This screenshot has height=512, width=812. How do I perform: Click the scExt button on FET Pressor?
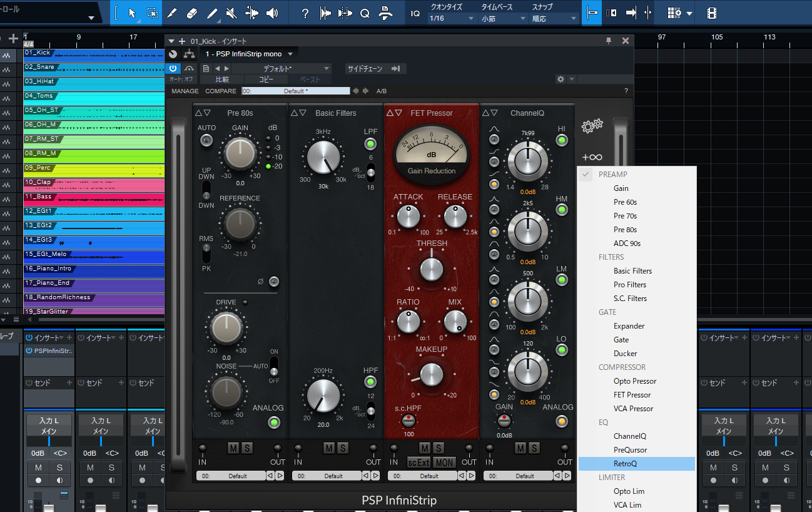pos(419,463)
